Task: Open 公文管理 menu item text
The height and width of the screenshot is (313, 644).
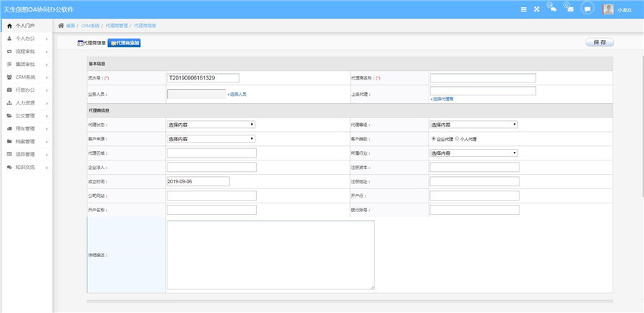Action: (25, 115)
